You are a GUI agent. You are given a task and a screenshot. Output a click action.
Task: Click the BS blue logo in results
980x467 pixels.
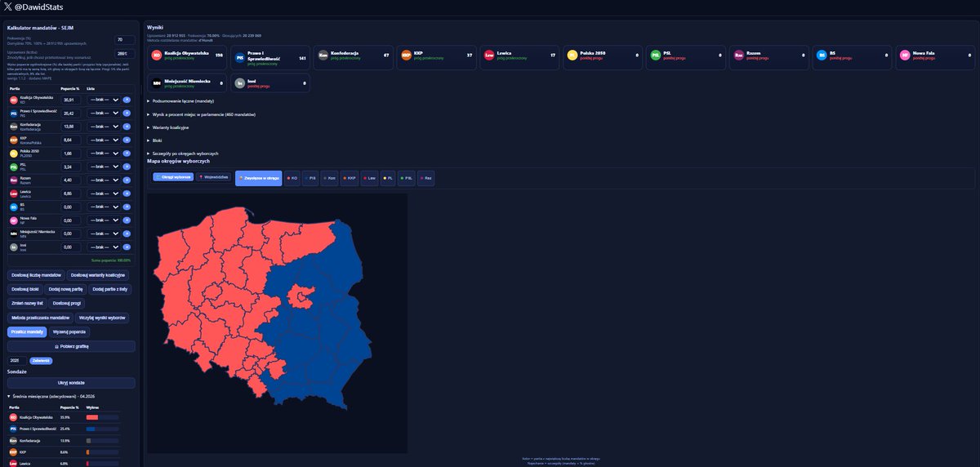(822, 56)
